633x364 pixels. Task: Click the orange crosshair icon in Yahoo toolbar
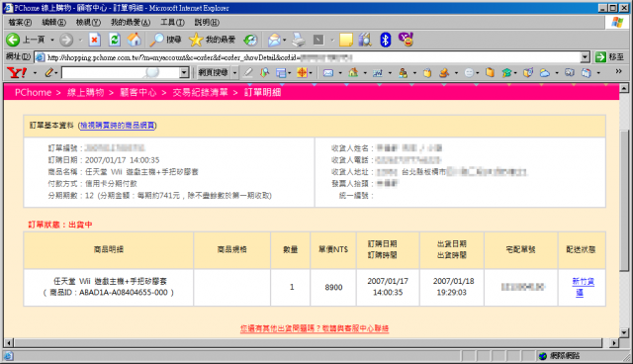pyautogui.click(x=302, y=72)
